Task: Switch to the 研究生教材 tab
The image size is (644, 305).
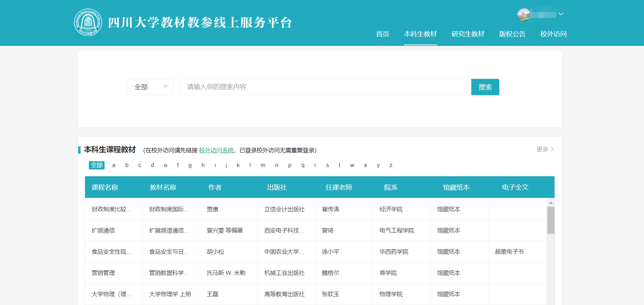Action: click(468, 34)
